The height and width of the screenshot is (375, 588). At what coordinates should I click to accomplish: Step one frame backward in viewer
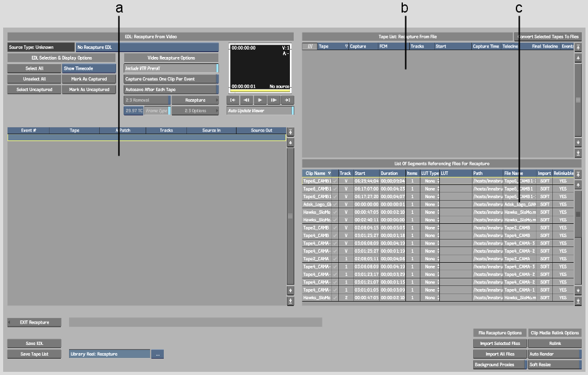(x=247, y=100)
